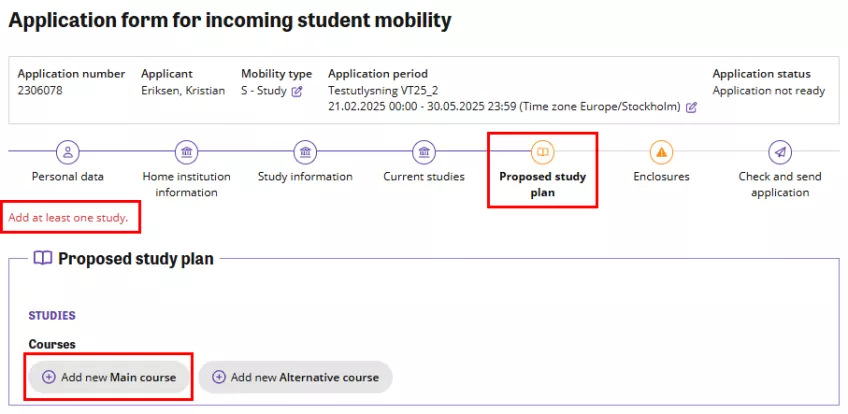
Task: Edit the application period using pencil icon
Action: click(x=691, y=107)
